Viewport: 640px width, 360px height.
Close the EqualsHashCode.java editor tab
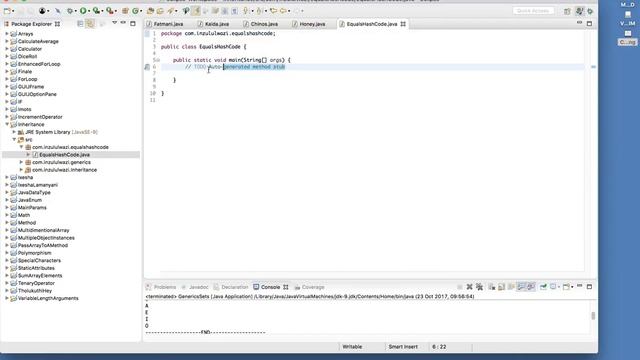pyautogui.click(x=403, y=24)
